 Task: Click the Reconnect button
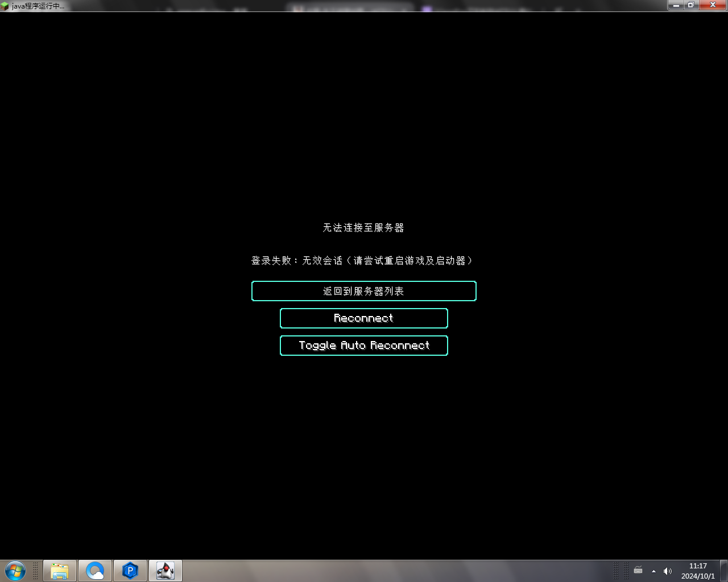coord(364,318)
